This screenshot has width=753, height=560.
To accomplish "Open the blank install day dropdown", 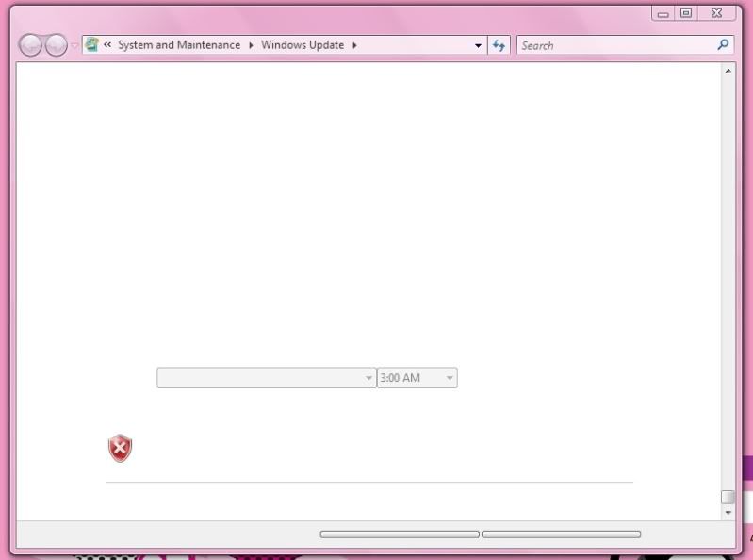I will pos(267,378).
